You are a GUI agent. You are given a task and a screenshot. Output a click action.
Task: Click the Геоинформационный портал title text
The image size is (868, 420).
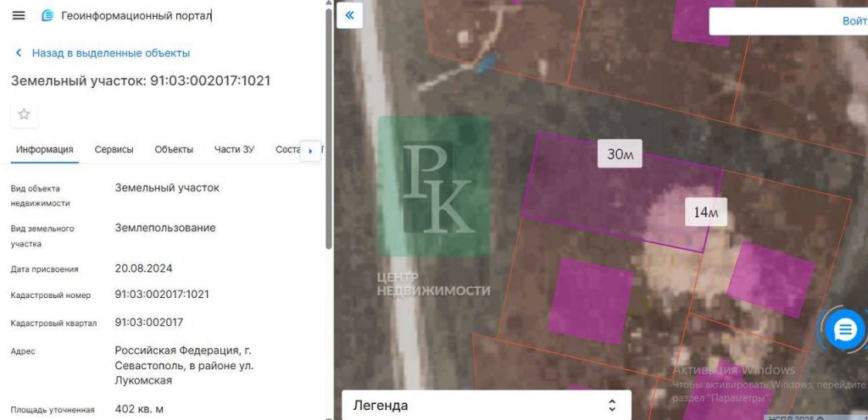pos(136,16)
